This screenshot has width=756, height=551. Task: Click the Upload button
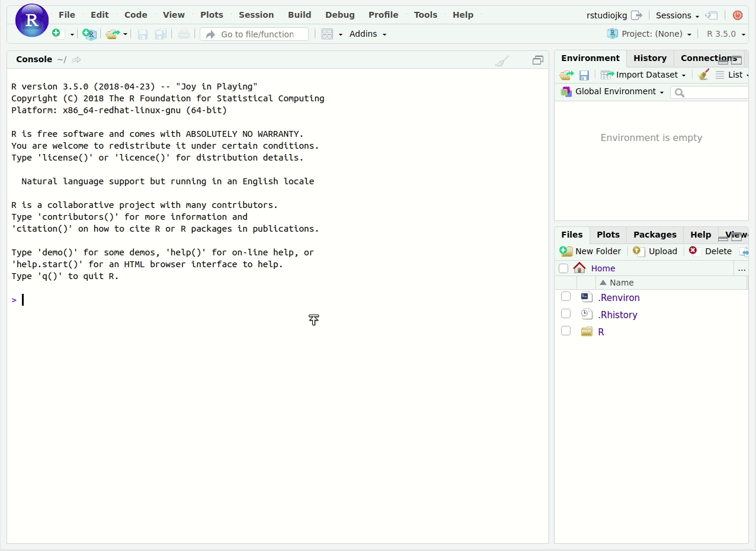pos(655,251)
